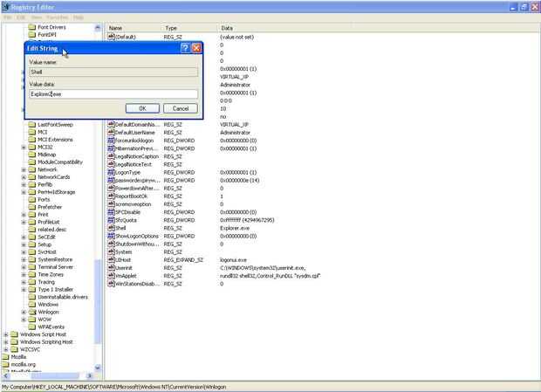541x392 pixels.
Task: Click the tree pane scroll-down arrow
Action: [98, 368]
